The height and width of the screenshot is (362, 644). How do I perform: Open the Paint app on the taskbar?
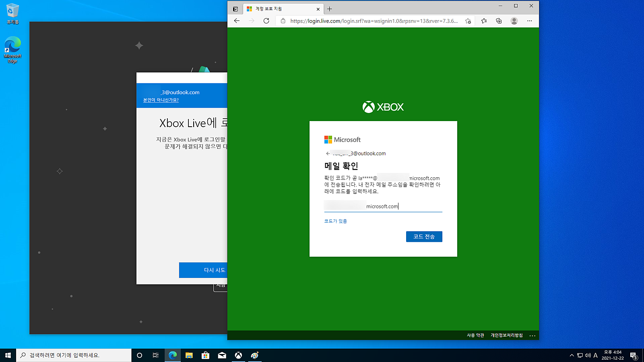[255, 355]
